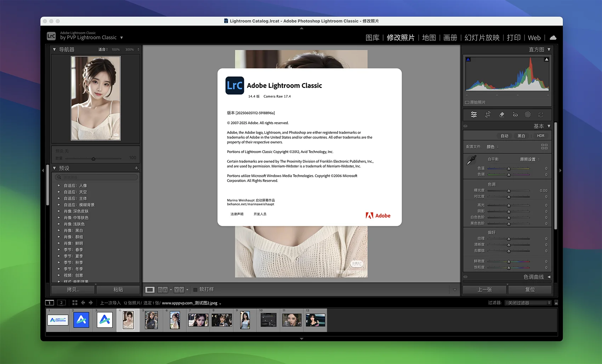Select the Healing eraser tool
This screenshot has width=602, height=364.
click(x=501, y=114)
